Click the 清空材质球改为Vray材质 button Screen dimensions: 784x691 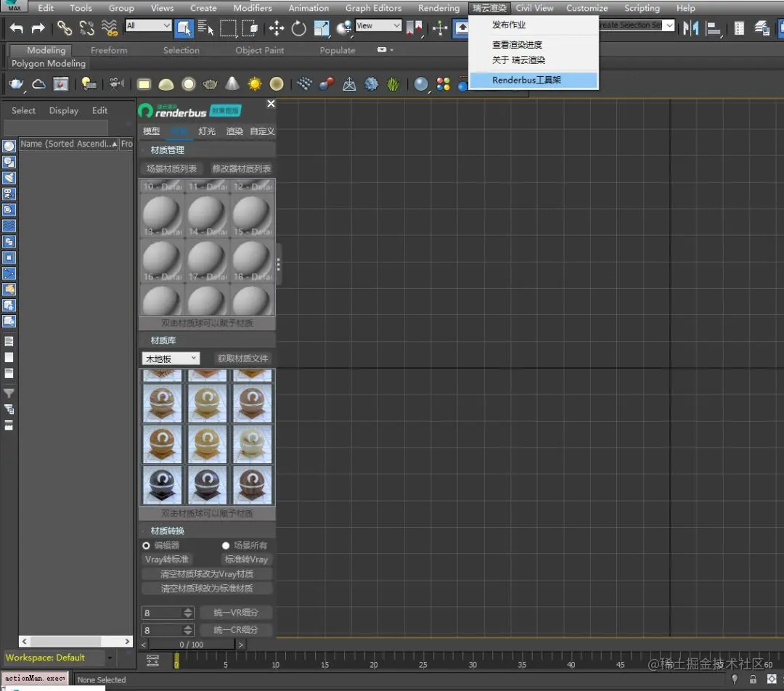tap(207, 574)
